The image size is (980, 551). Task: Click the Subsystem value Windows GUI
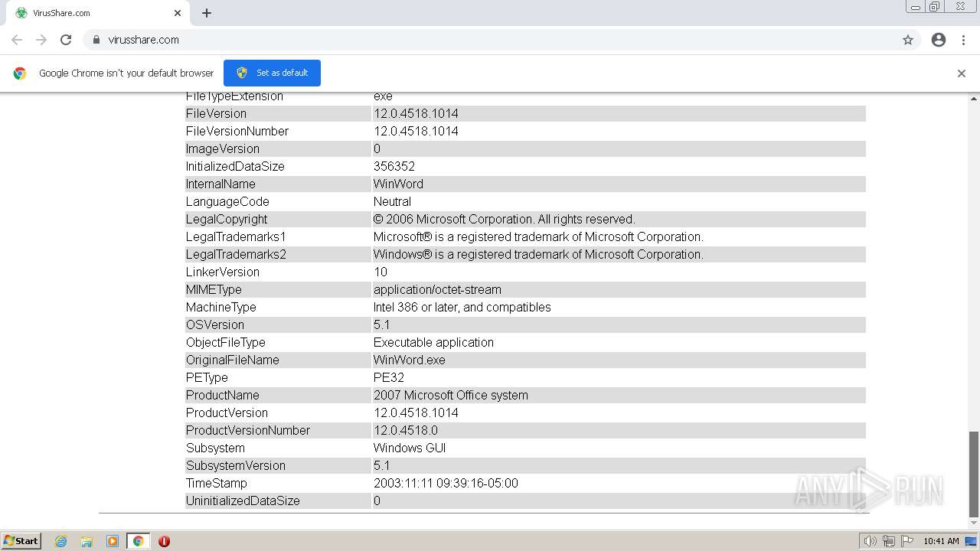410,448
